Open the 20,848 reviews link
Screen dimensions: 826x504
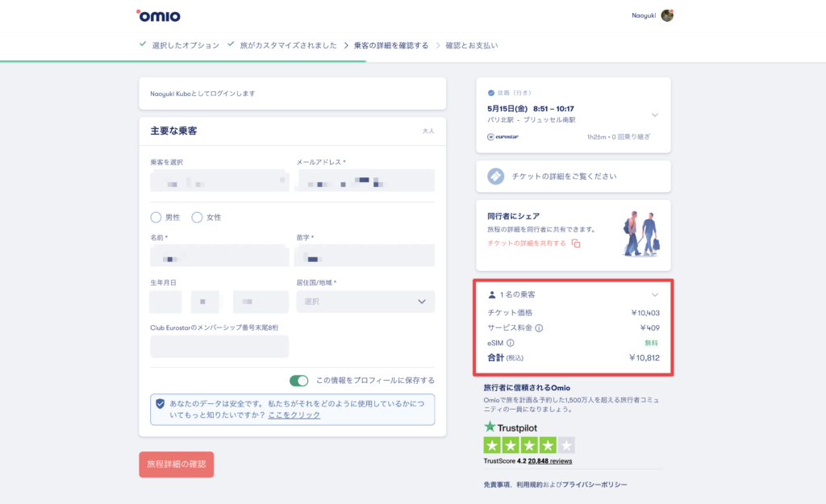[550, 461]
